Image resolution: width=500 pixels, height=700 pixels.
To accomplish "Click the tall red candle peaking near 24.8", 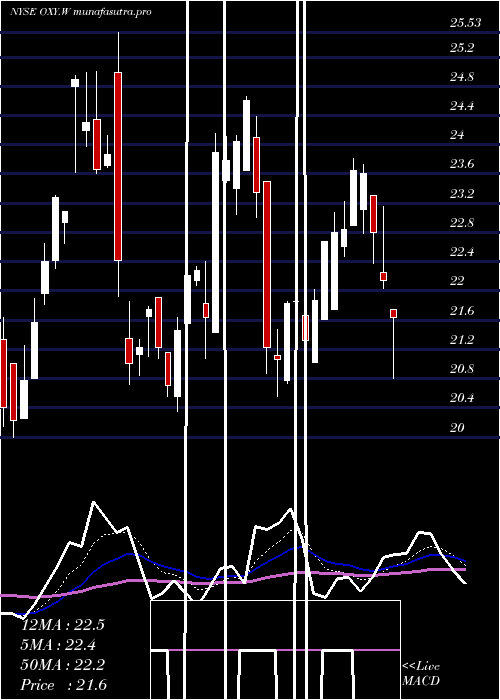I will pyautogui.click(x=118, y=166).
